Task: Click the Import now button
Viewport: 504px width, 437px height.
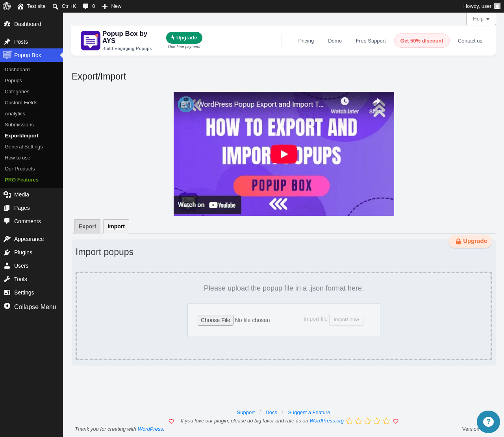Action: [346, 320]
